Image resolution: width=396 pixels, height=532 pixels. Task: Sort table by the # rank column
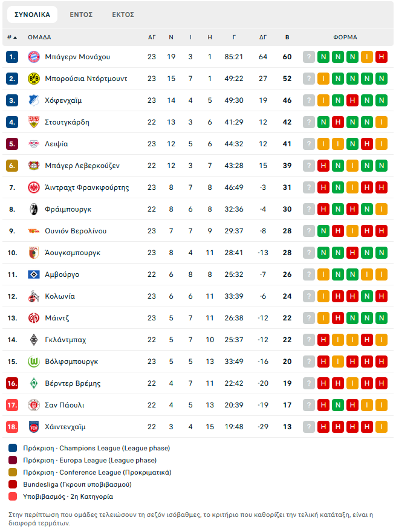pos(12,37)
